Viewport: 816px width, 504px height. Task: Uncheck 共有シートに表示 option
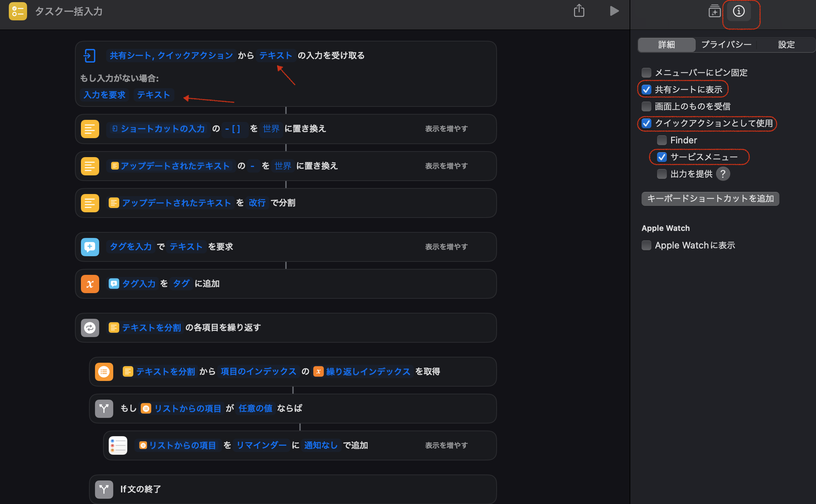(x=646, y=90)
